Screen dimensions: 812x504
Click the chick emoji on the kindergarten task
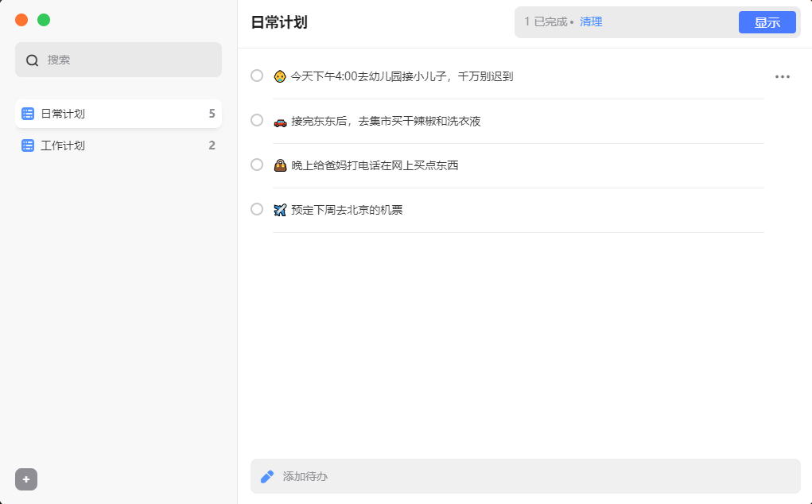[280, 76]
